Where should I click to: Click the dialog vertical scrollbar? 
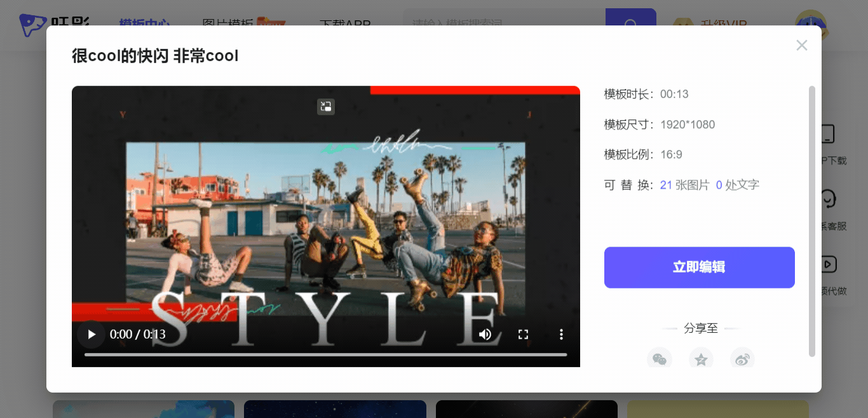(x=811, y=221)
